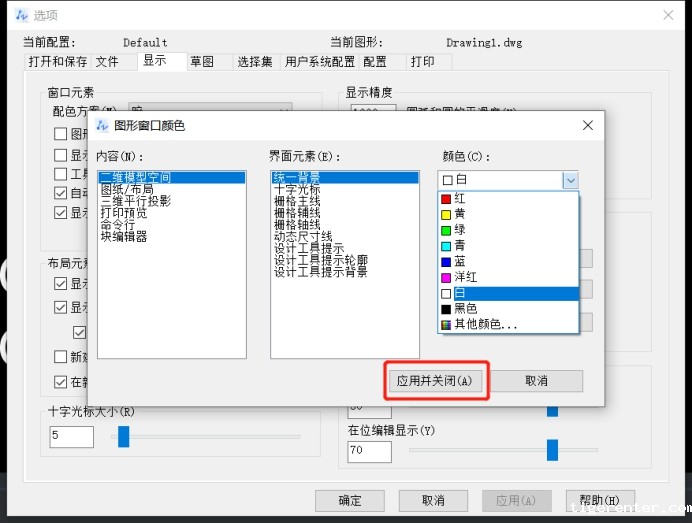Collapse the 颜色 dropdown arrow

[569, 180]
